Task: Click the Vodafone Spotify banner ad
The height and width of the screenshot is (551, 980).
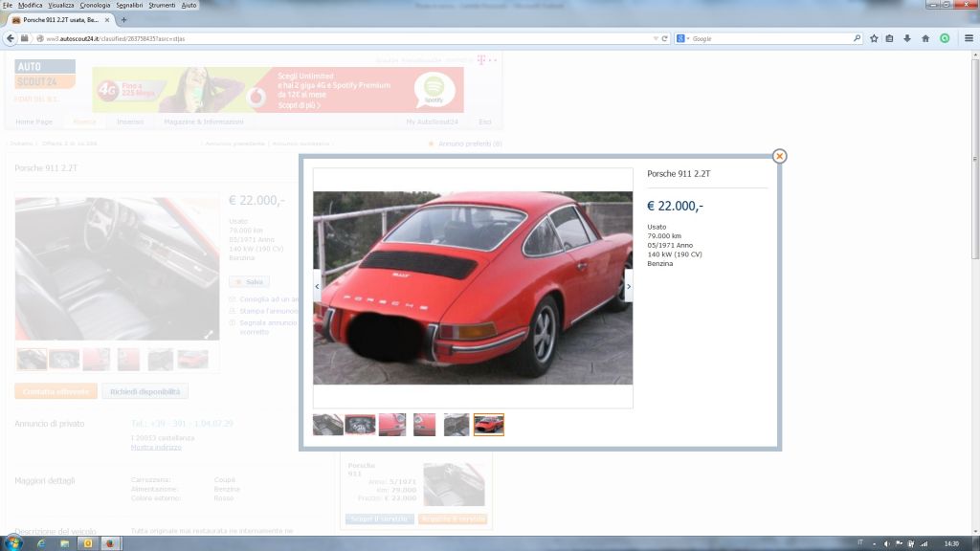Action: [278, 90]
